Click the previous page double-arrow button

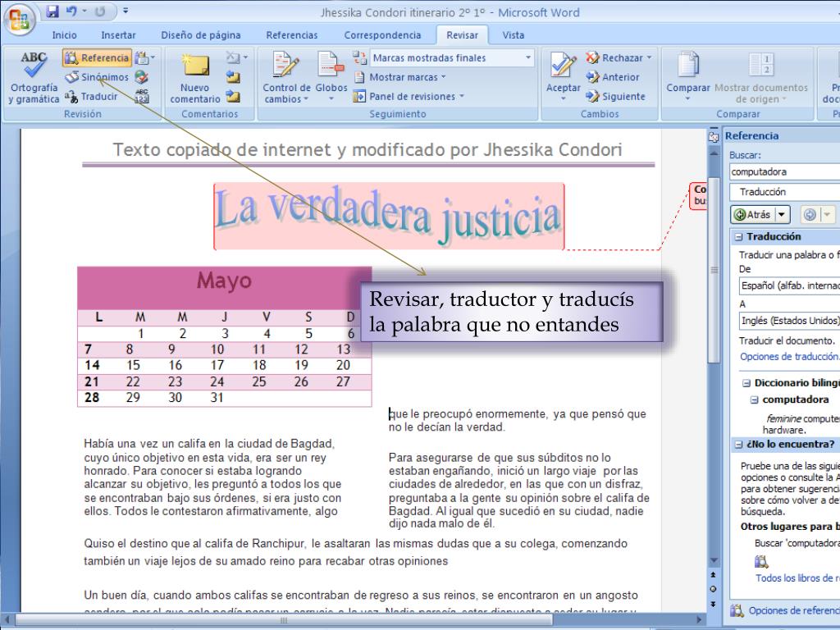[713, 574]
